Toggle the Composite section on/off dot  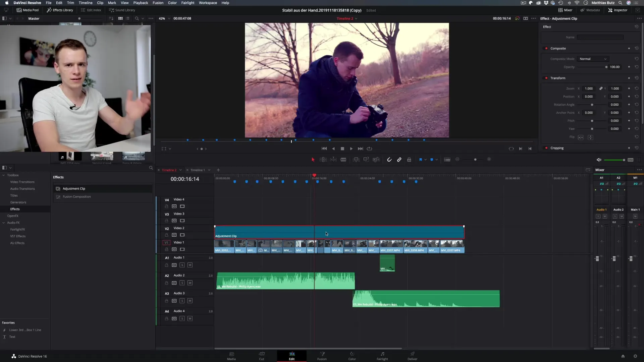(546, 49)
